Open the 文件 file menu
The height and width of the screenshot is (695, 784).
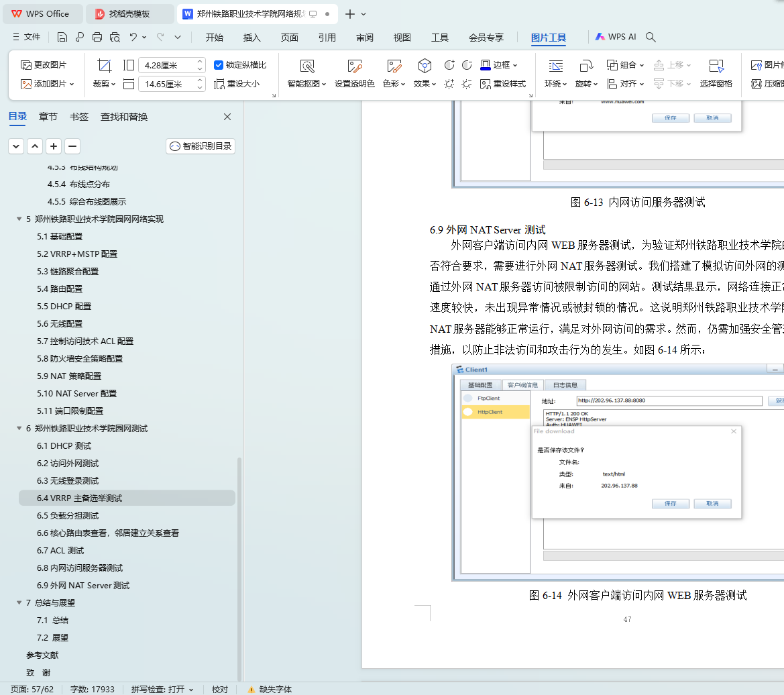tap(27, 37)
